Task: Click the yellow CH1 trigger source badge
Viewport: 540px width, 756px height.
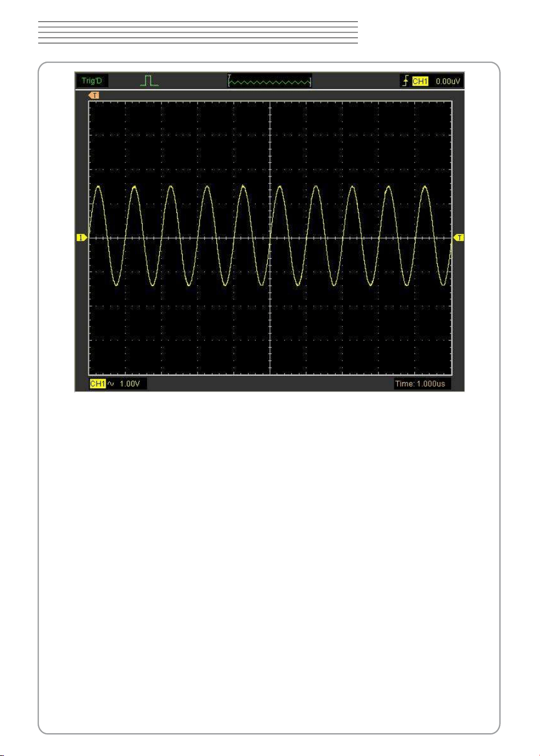Action: (x=420, y=81)
